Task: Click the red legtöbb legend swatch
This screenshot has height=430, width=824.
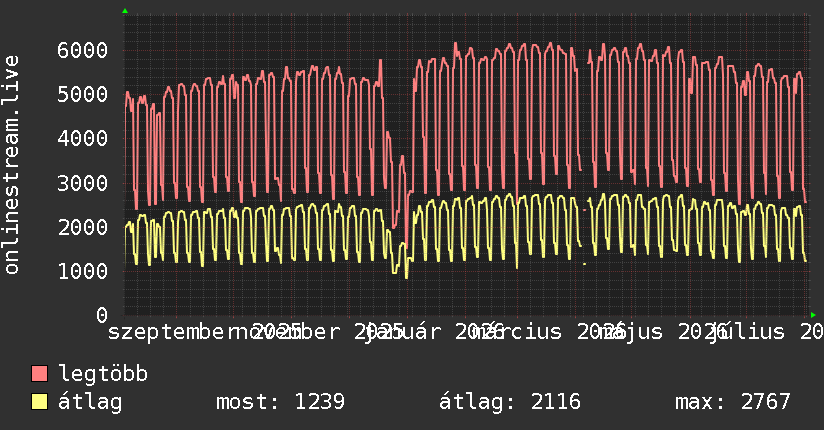Action: point(39,374)
